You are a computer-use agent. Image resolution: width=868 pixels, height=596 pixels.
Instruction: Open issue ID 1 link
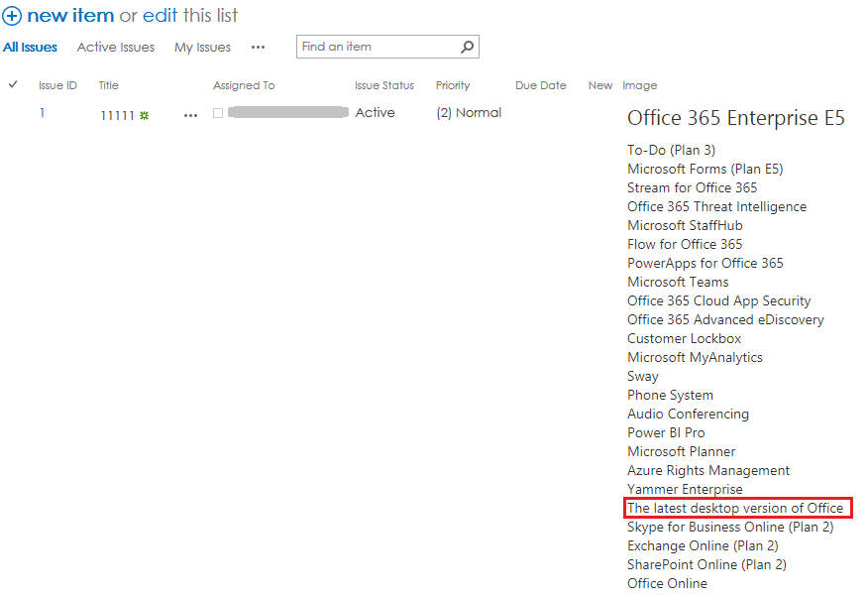click(42, 113)
